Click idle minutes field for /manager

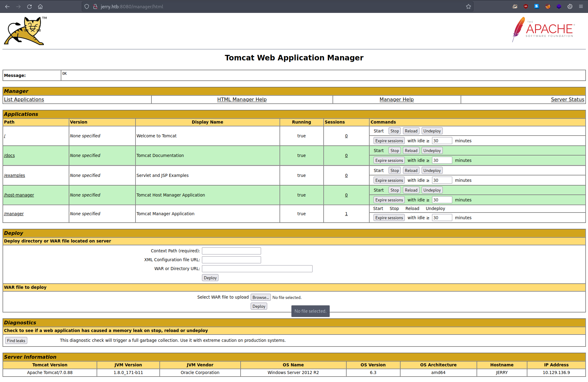coord(442,218)
